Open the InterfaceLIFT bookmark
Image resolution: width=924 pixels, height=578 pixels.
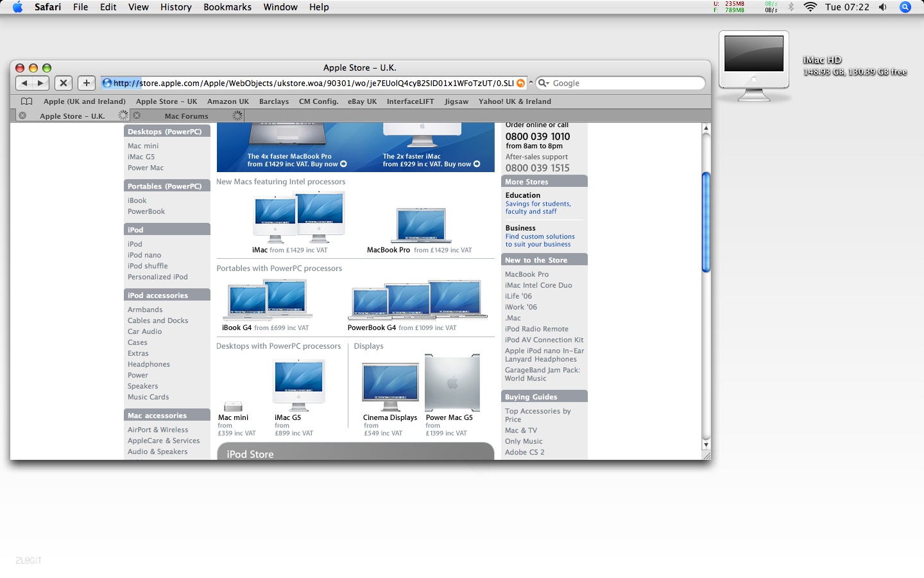tap(411, 101)
